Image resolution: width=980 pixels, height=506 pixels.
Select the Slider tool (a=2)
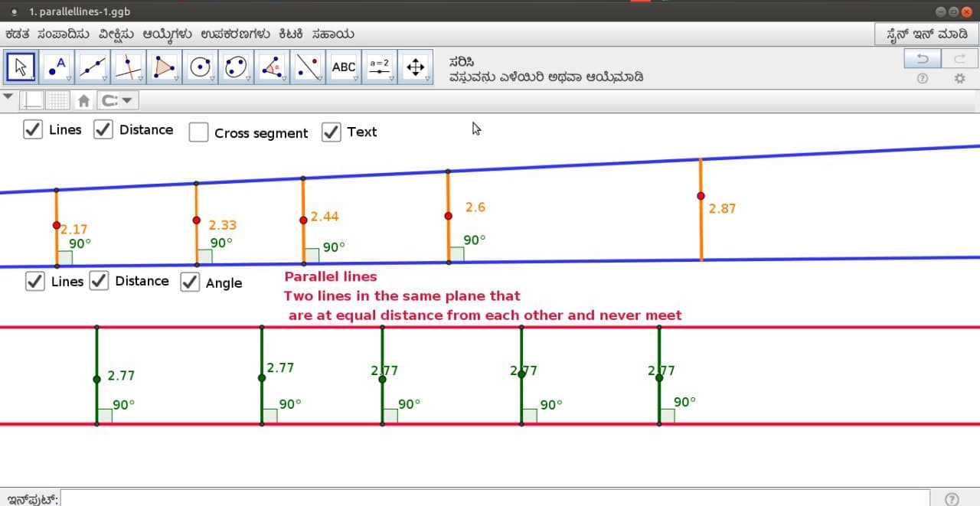coord(380,67)
